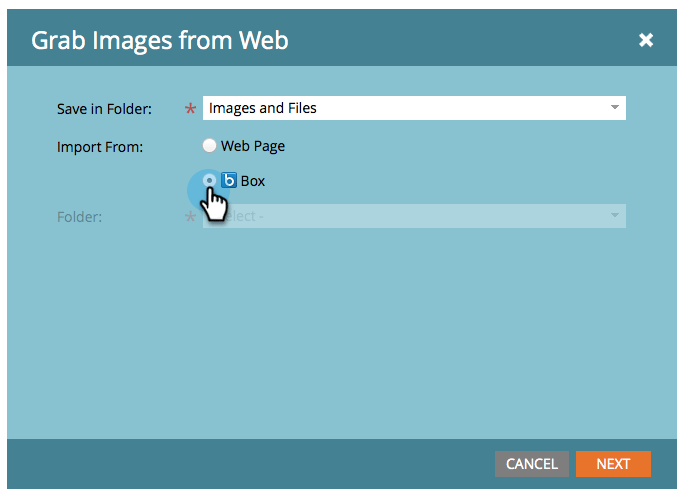Click the Images and Files combo box

(x=400, y=108)
